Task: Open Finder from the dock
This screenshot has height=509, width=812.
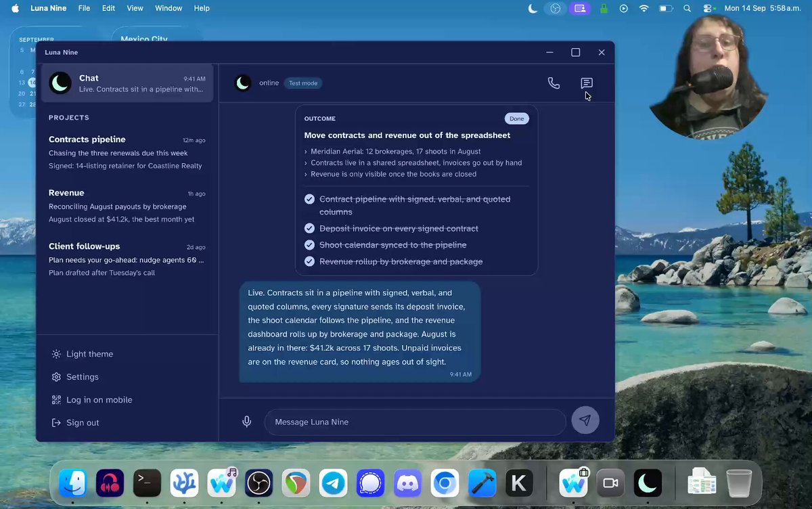Action: (72, 483)
